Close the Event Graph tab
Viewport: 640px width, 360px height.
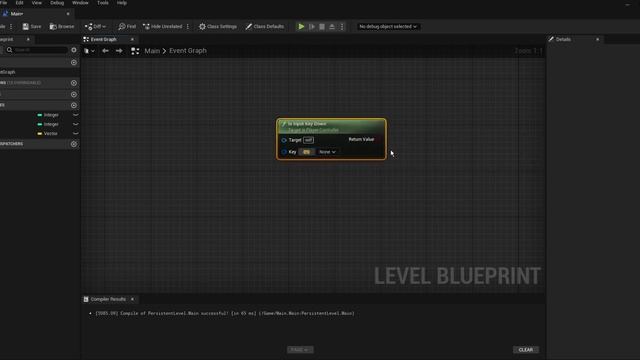(132, 40)
